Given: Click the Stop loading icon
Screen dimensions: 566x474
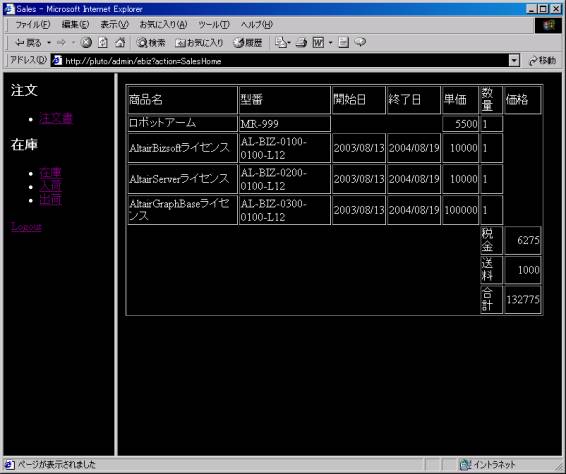Looking at the screenshot, I should (86, 43).
